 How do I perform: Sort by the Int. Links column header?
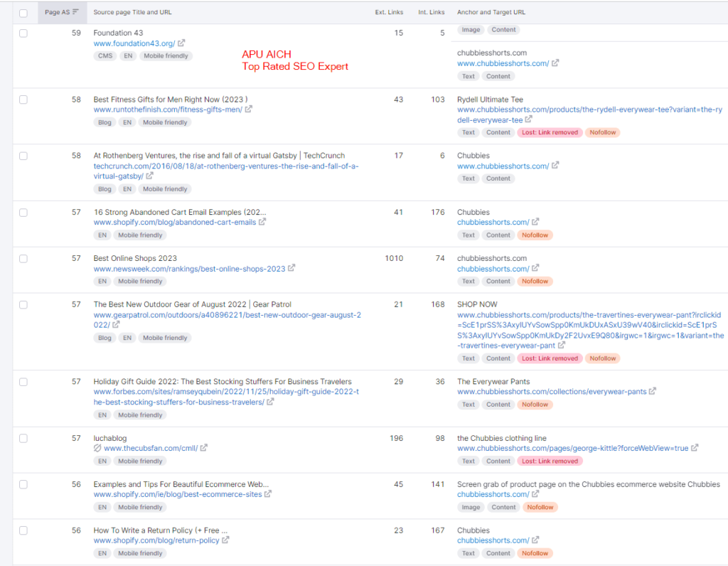pyautogui.click(x=432, y=12)
